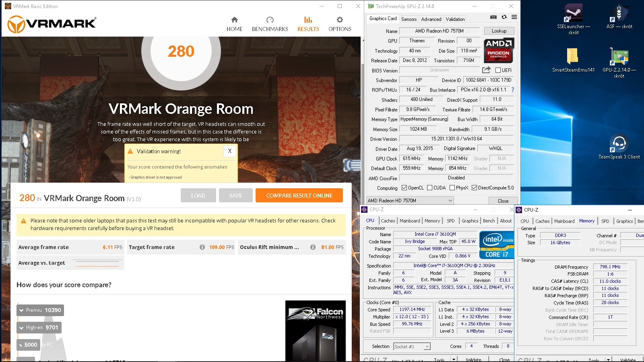Viewport: 644px width, 362px height.
Task: Click the GPU Name field AMD Radeon HD 7570M
Action: [x=440, y=31]
